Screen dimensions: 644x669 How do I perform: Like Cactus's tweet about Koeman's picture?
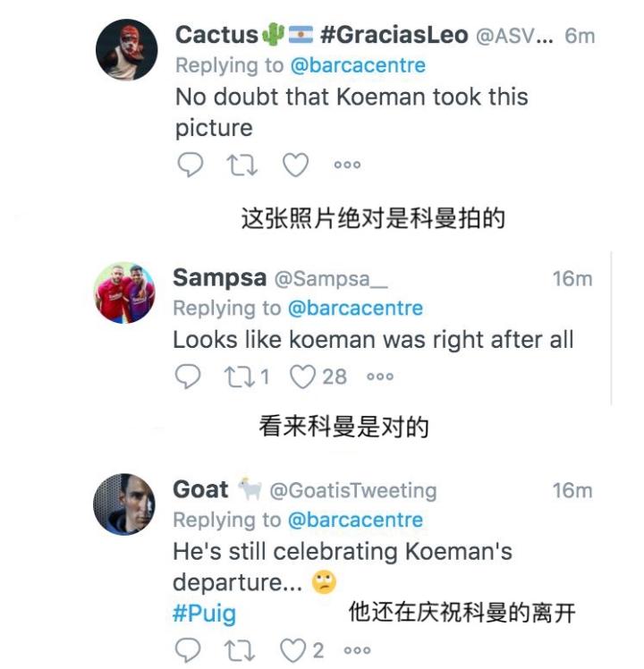click(x=295, y=165)
